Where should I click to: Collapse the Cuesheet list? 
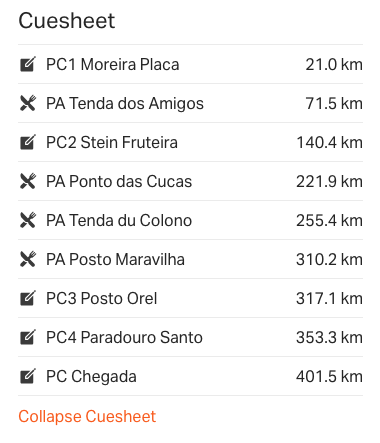point(87,417)
